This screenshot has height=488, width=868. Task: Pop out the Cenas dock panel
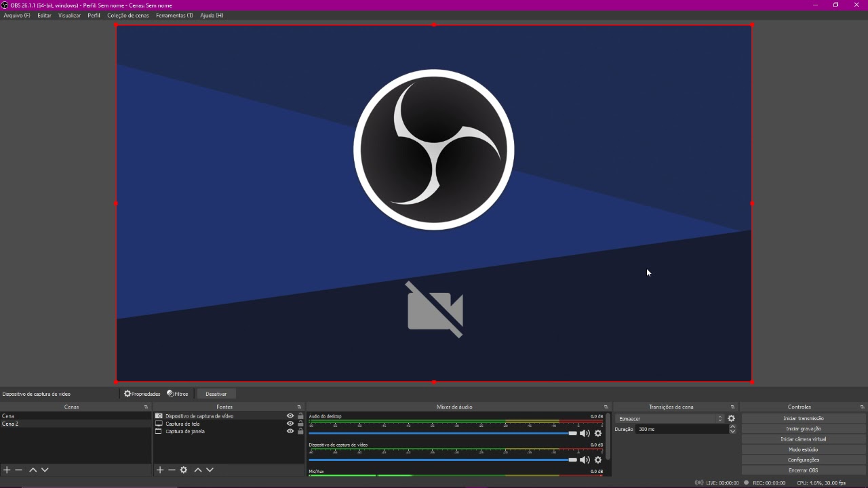tap(146, 407)
